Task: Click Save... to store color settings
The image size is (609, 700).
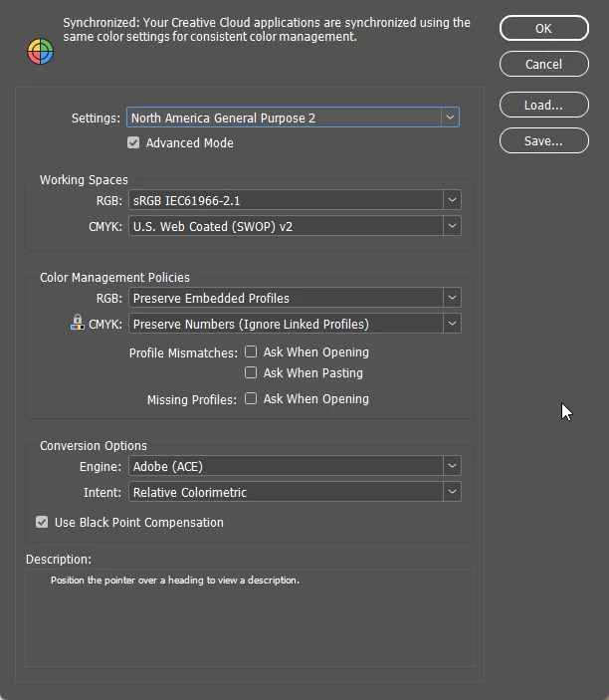Action: click(x=544, y=140)
